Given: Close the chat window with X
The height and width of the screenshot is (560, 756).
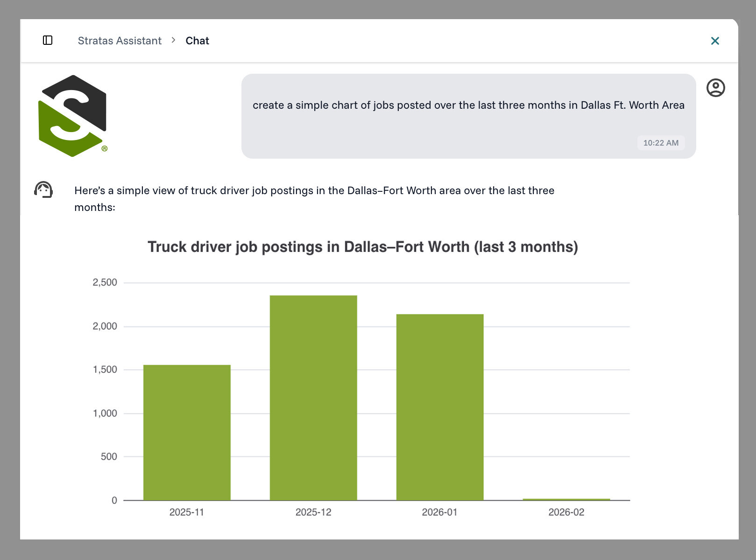Looking at the screenshot, I should click(x=714, y=41).
